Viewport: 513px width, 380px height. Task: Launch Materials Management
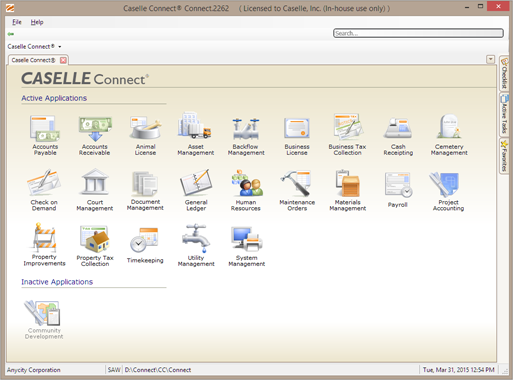(x=348, y=190)
